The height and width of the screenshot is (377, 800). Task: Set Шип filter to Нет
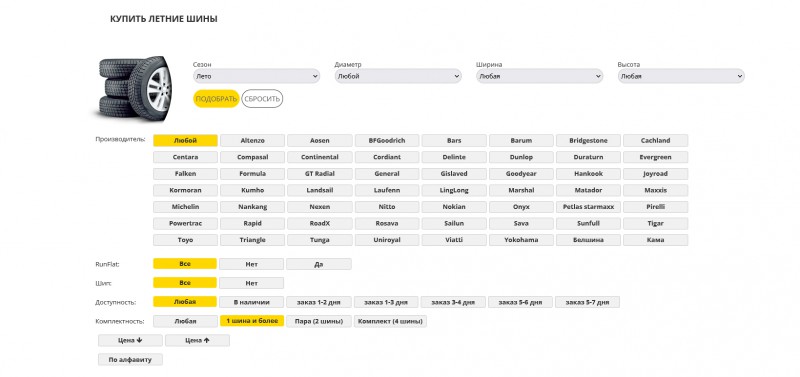(252, 283)
